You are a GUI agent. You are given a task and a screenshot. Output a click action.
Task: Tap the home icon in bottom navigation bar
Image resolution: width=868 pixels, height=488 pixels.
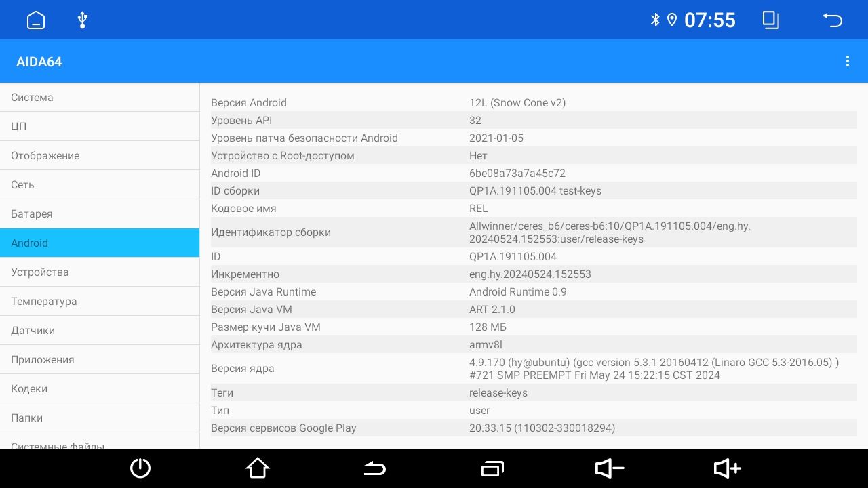(x=258, y=468)
